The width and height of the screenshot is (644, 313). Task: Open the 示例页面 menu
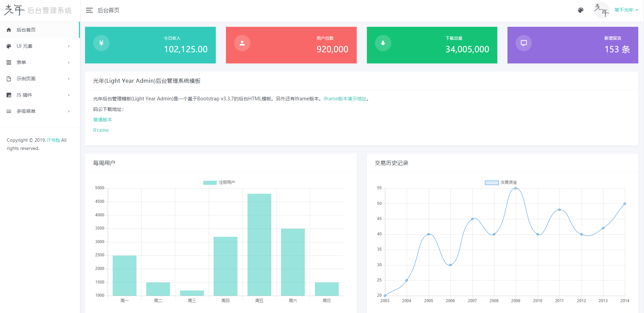(x=39, y=79)
